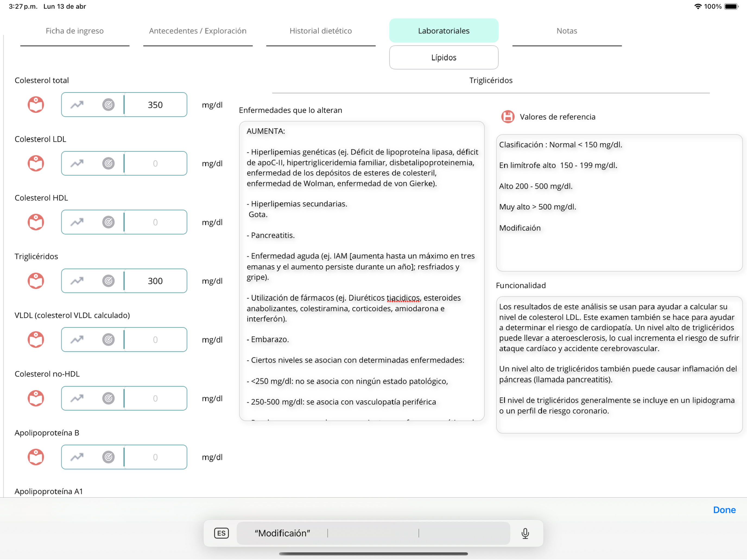Open the trend chart icon for VLDL
This screenshot has height=560, width=747.
pos(77,340)
